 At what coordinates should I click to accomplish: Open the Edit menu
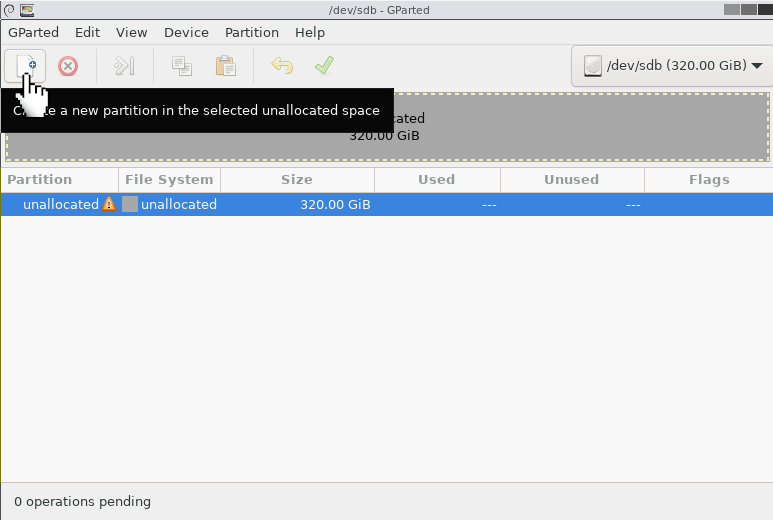[x=87, y=33]
